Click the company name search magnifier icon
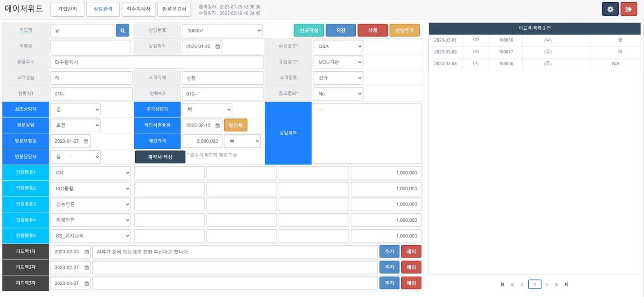Screen dimensions: 644x297 tap(122, 31)
